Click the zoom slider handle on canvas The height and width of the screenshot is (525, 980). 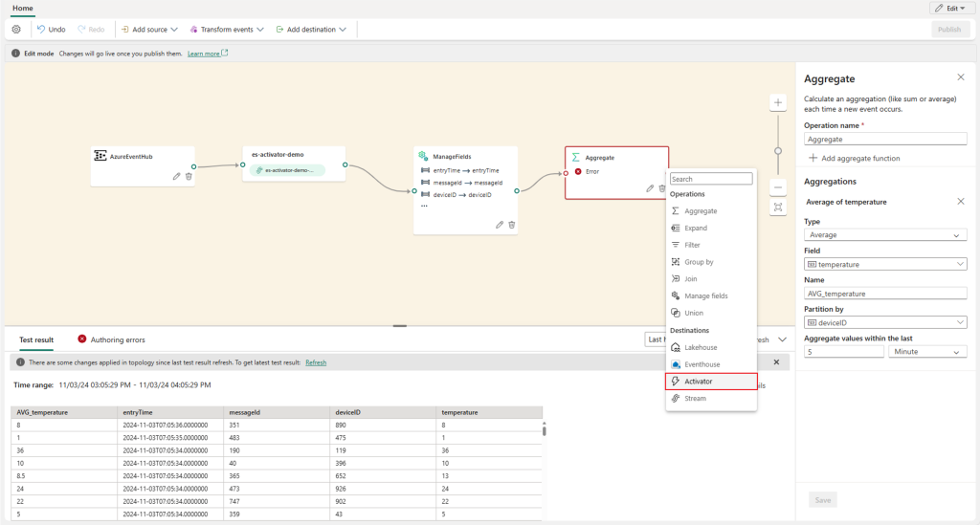coord(777,151)
